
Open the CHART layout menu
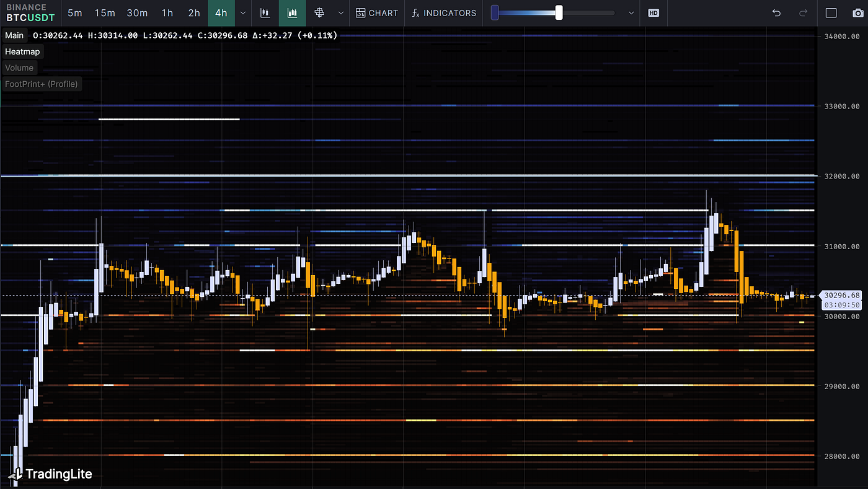click(377, 13)
